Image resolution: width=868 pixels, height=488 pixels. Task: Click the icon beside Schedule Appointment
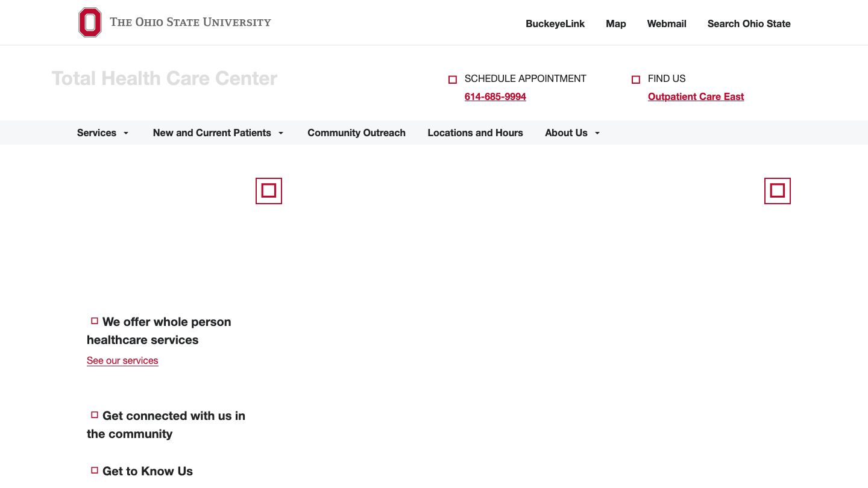tap(453, 80)
